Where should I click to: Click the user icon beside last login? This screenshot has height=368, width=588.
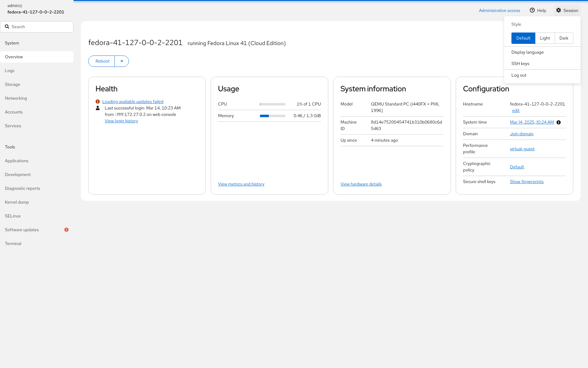pyautogui.click(x=98, y=108)
